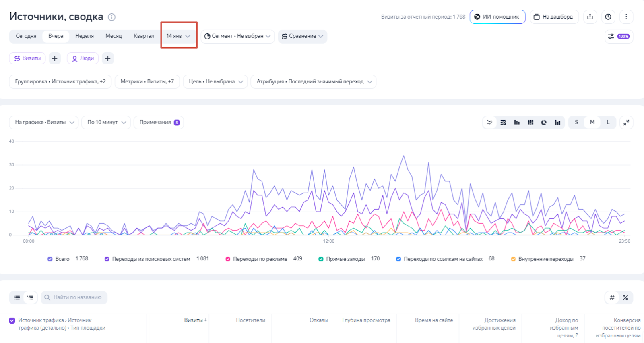
Task: Expand the 'По 10 минут' granularity dropdown
Action: pos(106,123)
